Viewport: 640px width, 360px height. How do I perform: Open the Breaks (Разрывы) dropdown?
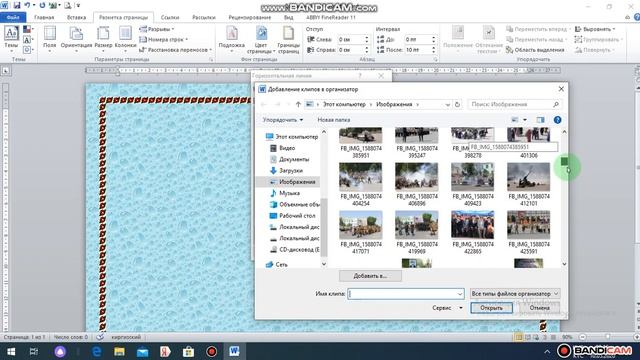coord(157,29)
